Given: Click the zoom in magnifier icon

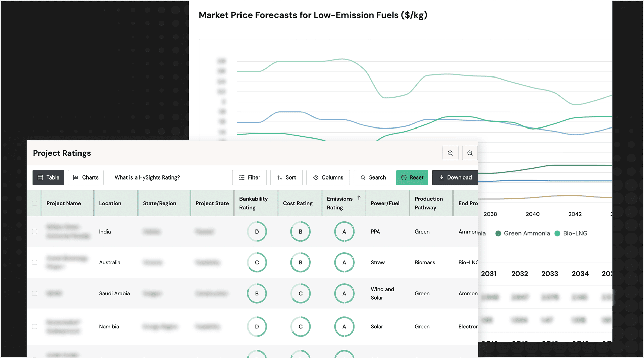Looking at the screenshot, I should [x=450, y=153].
